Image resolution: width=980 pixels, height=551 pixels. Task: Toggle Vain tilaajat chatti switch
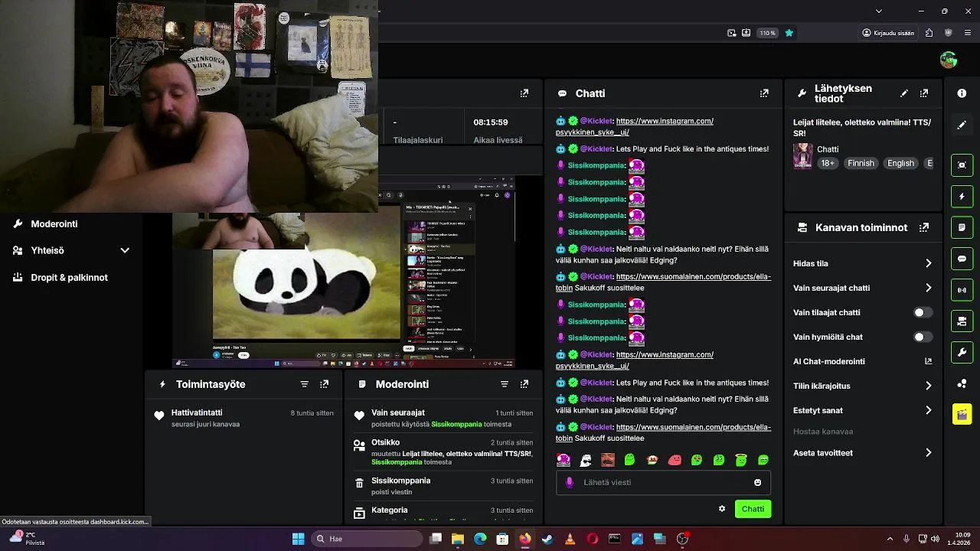point(923,312)
